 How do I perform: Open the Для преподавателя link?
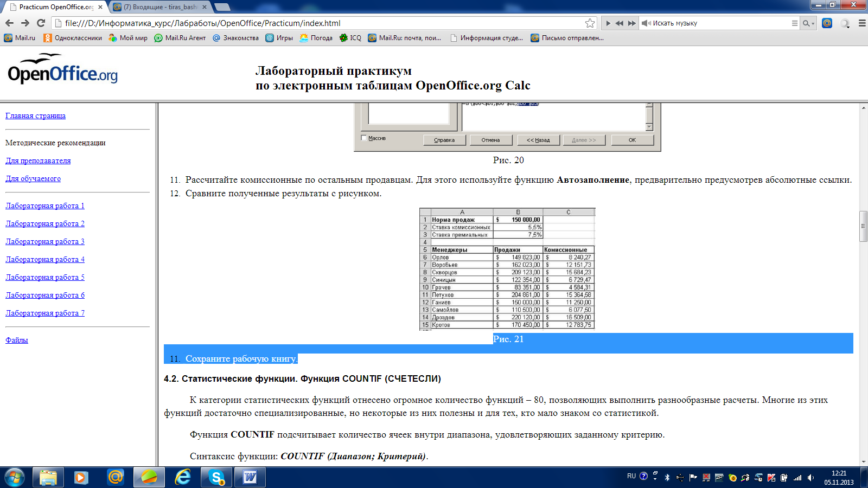38,160
